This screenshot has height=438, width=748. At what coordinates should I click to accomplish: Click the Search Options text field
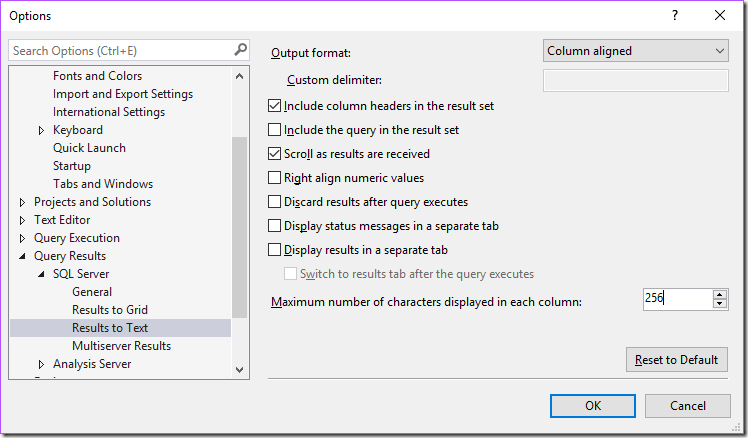coord(120,50)
